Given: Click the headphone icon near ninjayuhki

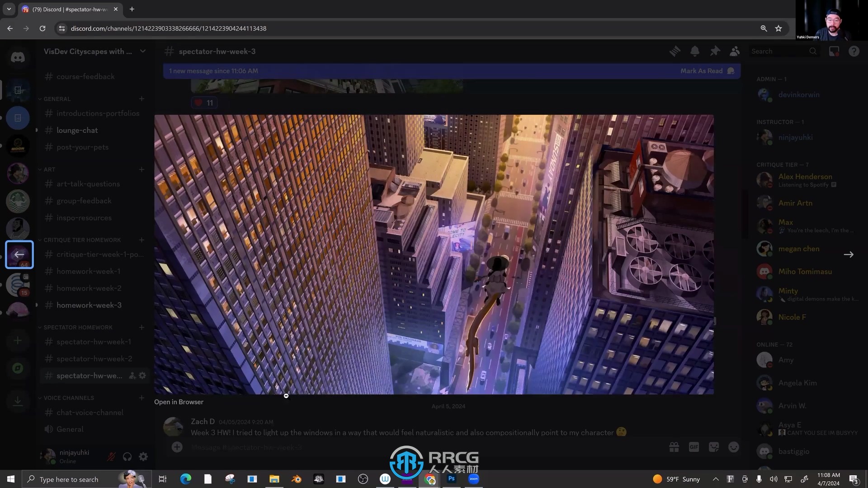Looking at the screenshot, I should point(127,457).
